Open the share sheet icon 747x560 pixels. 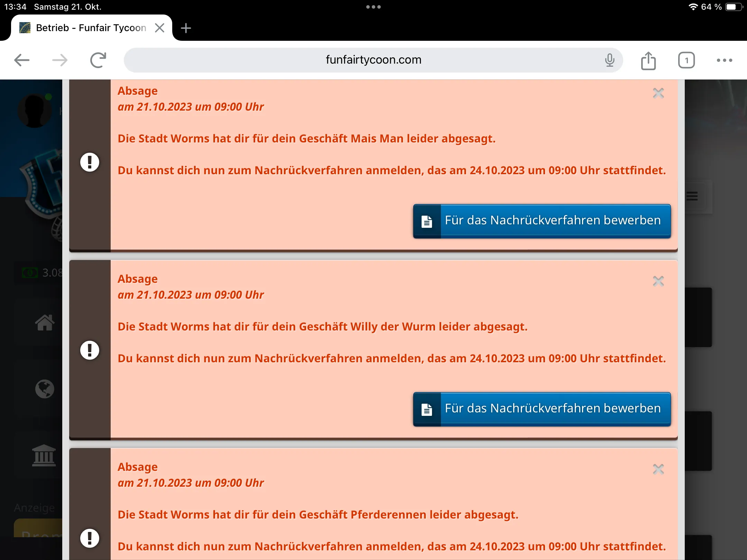[648, 60]
